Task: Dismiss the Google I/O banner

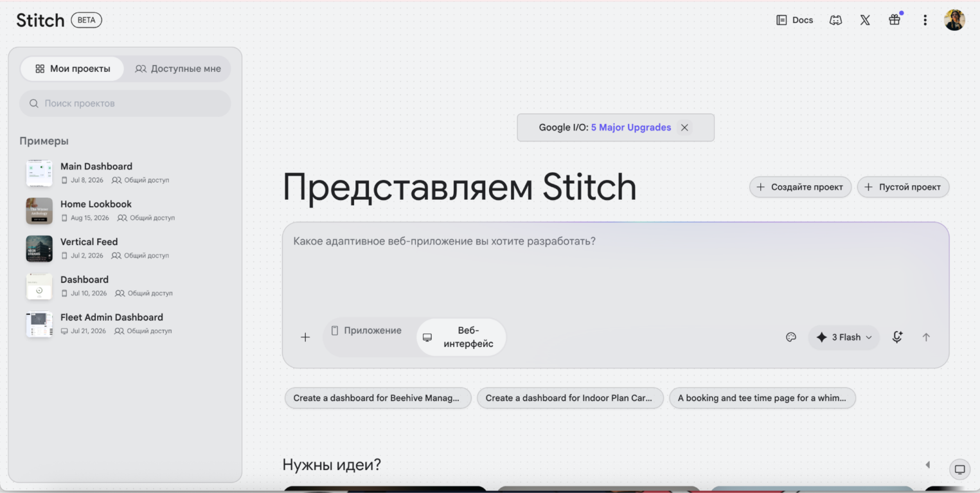Action: (x=684, y=127)
